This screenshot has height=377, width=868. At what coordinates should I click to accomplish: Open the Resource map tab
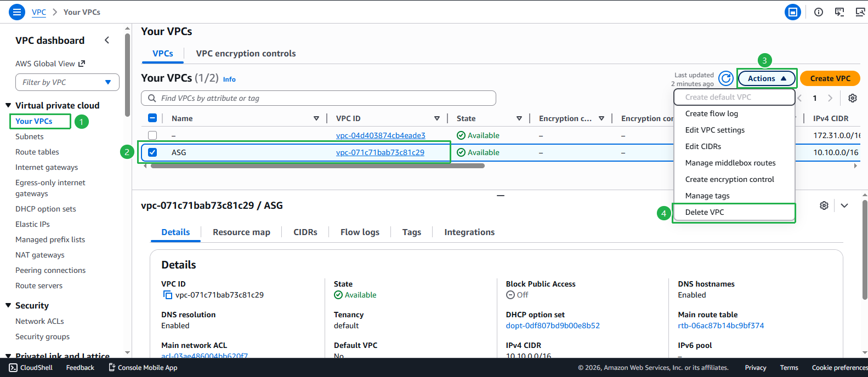241,232
